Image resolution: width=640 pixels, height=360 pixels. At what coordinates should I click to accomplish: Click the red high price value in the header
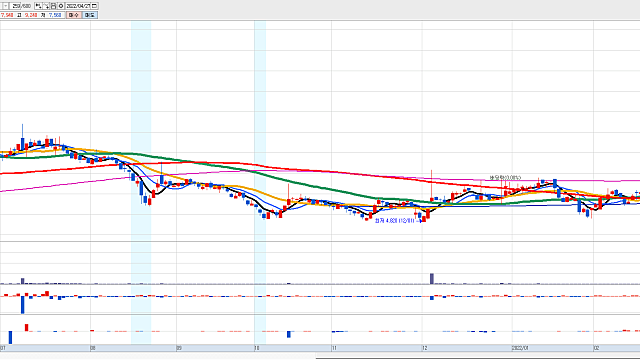click(x=31, y=15)
